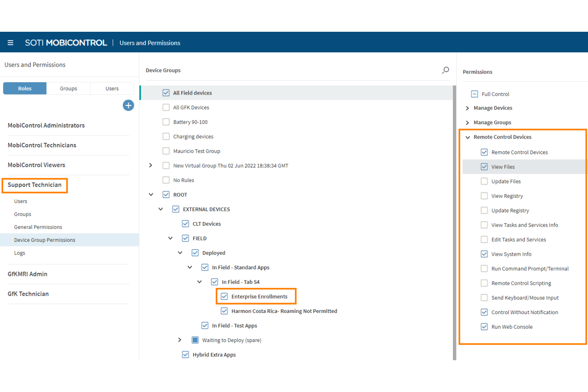Enable Update Registry permission checkbox

pos(484,210)
